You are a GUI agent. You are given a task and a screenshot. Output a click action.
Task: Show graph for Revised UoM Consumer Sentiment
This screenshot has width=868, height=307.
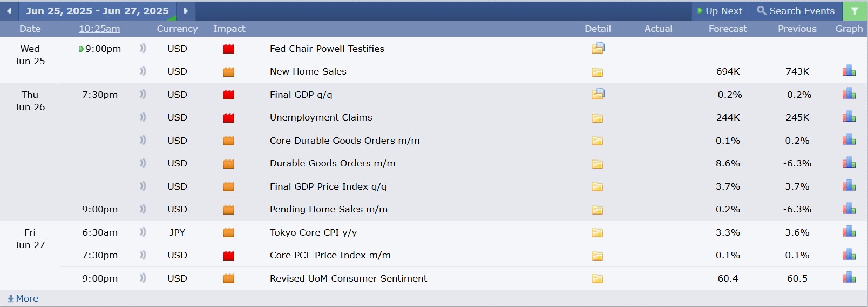[849, 278]
